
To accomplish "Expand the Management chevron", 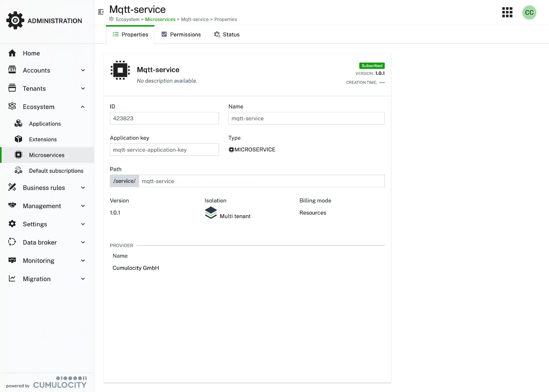I will [x=83, y=206].
